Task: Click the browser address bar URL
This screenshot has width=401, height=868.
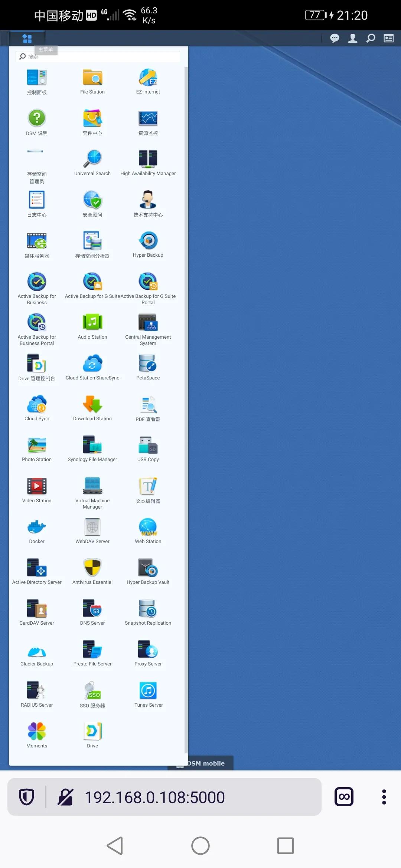Action: (155, 797)
